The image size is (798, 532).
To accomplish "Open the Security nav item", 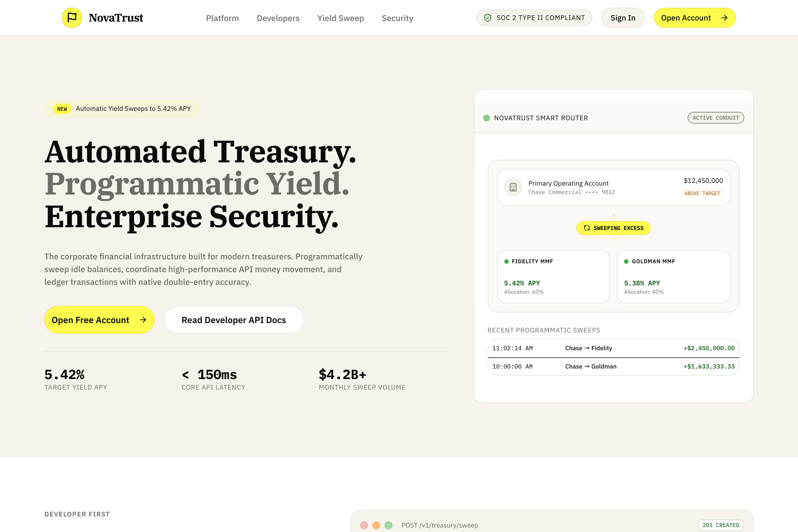I will click(x=397, y=18).
